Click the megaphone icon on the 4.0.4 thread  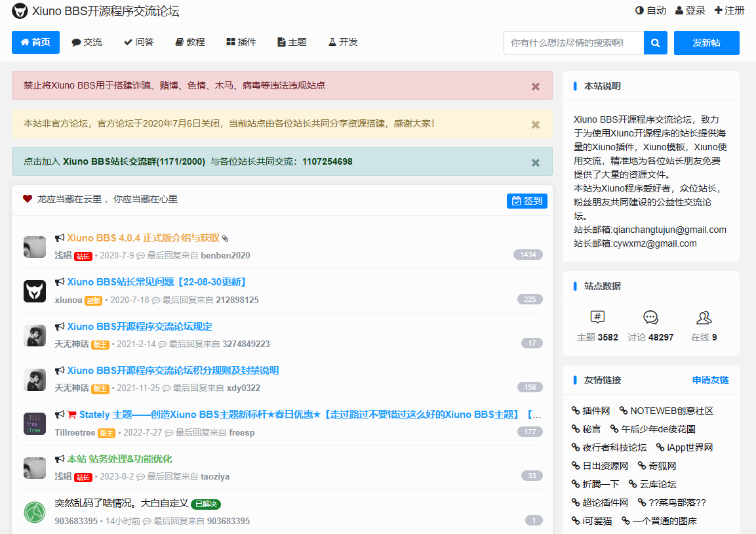[60, 238]
